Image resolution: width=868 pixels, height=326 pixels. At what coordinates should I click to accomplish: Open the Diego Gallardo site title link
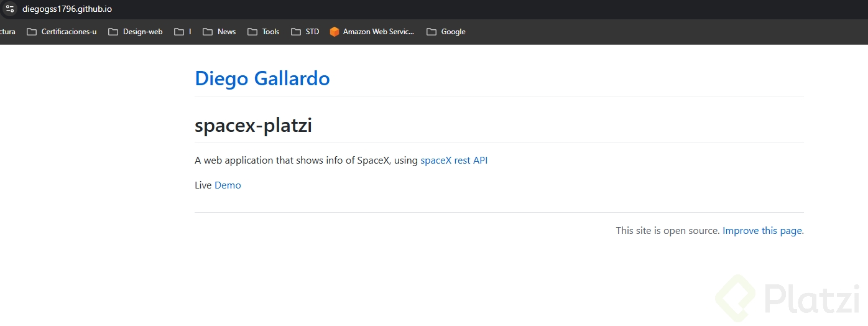[262, 78]
